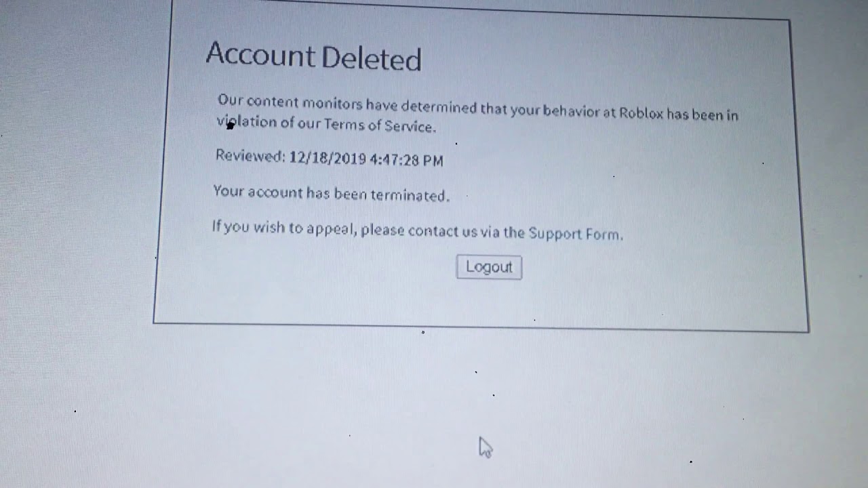Click the phrase Our content
This screenshot has width=868, height=488.
(x=258, y=102)
